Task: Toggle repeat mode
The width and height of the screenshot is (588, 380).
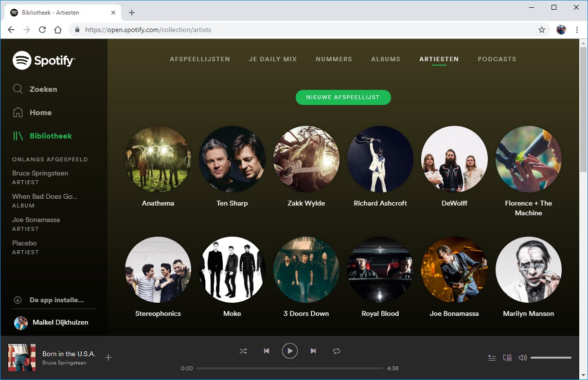Action: [x=337, y=351]
